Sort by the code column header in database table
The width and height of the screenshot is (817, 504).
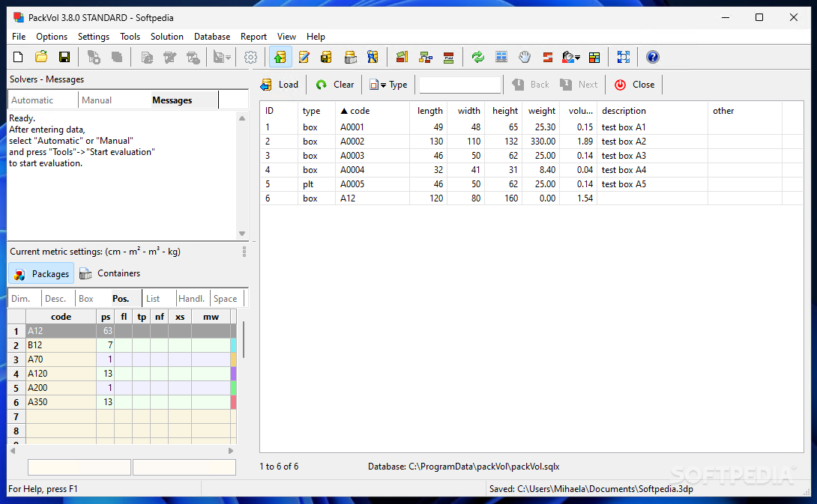pyautogui.click(x=372, y=111)
